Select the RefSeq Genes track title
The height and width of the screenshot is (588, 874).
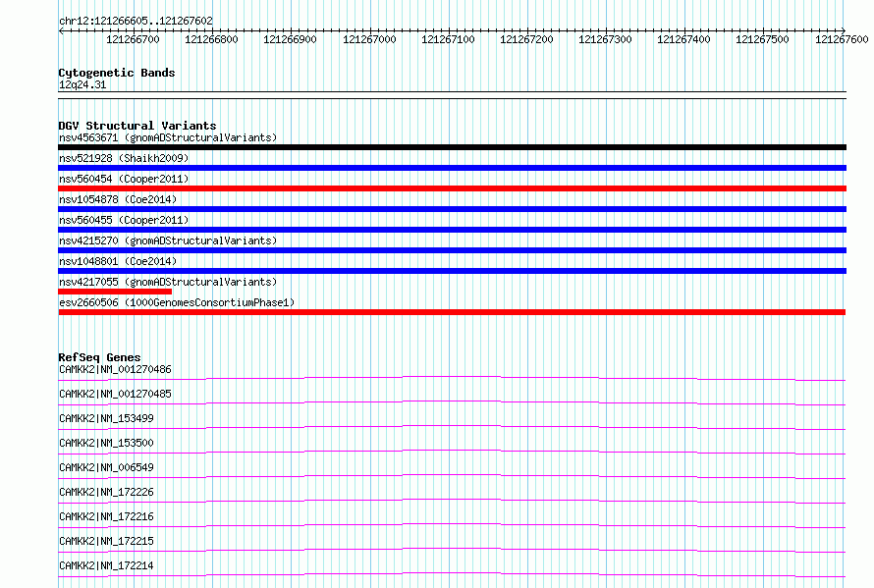pyautogui.click(x=99, y=357)
